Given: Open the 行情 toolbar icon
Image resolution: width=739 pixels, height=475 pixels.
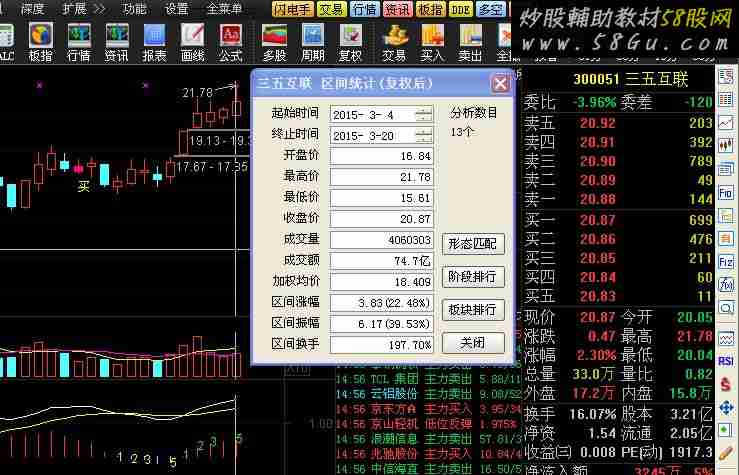Looking at the screenshot, I should pos(79,42).
